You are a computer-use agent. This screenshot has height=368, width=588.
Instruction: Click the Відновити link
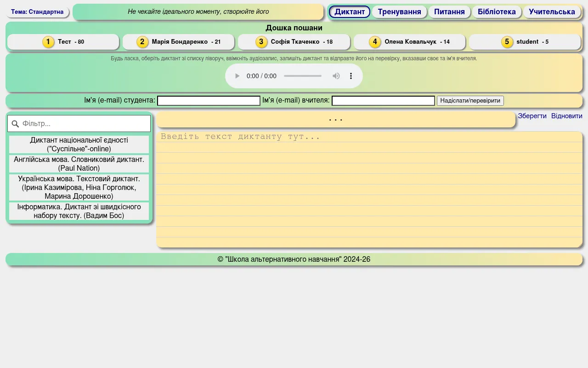pyautogui.click(x=567, y=116)
